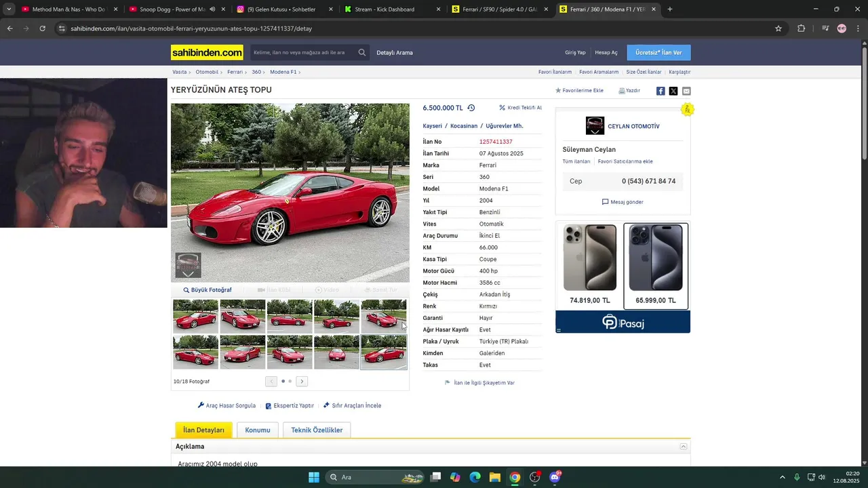Select the İlan Detayları tab
This screenshot has width=868, height=488.
pos(203,430)
